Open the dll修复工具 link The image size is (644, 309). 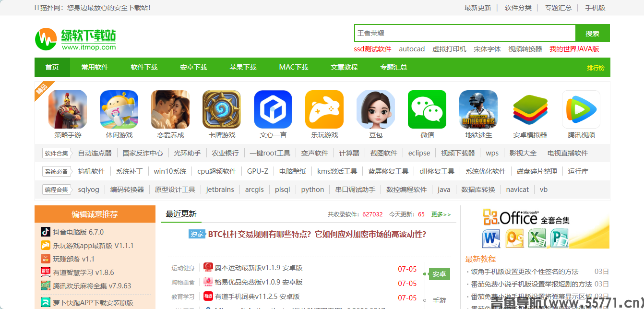[437, 171]
